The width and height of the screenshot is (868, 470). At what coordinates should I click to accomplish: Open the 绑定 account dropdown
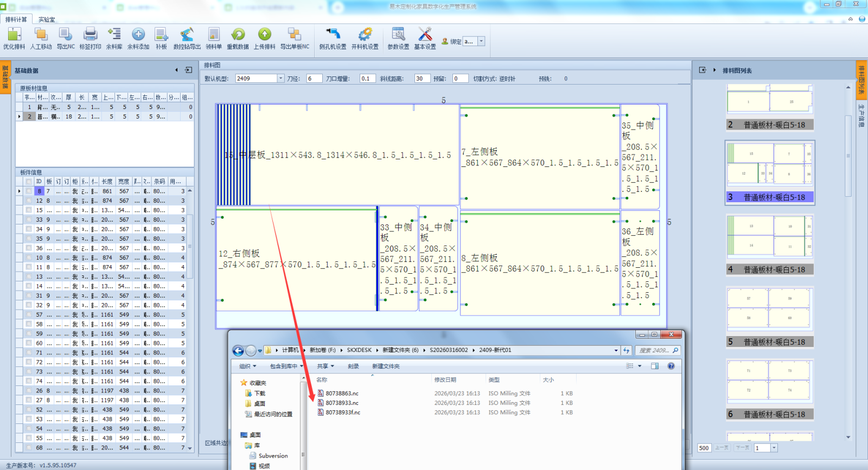pyautogui.click(x=481, y=41)
